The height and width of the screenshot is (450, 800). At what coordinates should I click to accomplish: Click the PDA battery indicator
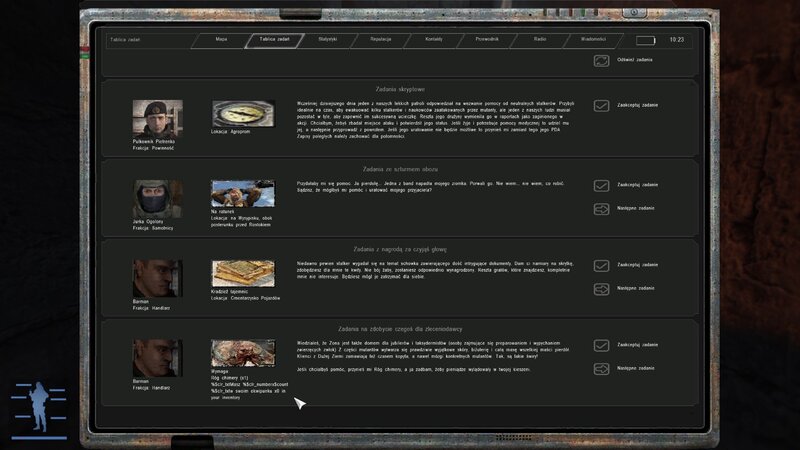(646, 41)
